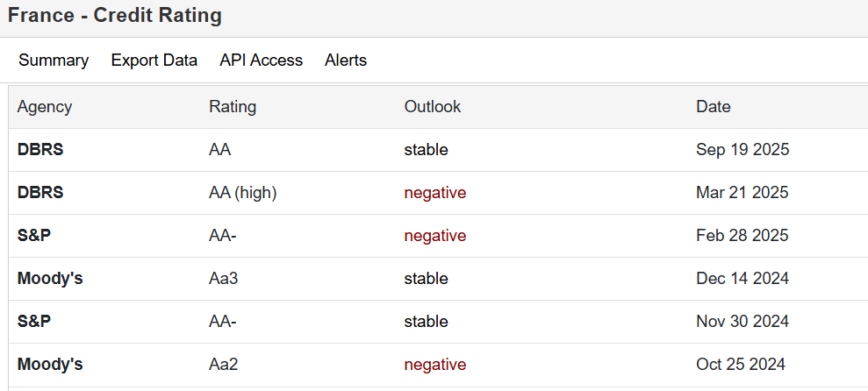Open the API Access tab
The image size is (868, 391).
click(x=261, y=60)
